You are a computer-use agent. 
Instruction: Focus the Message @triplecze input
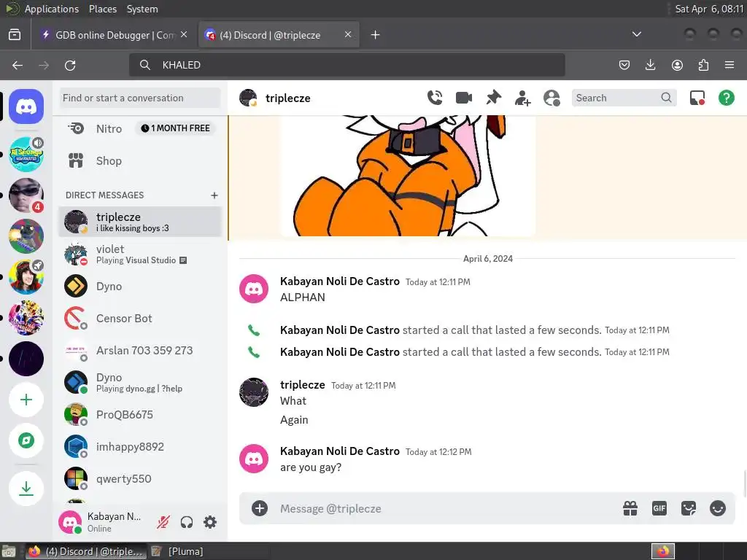click(447, 508)
